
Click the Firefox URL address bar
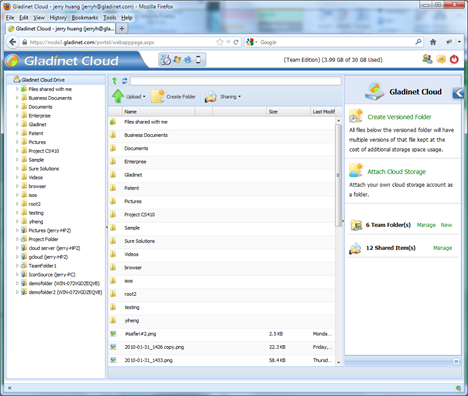[x=122, y=42]
